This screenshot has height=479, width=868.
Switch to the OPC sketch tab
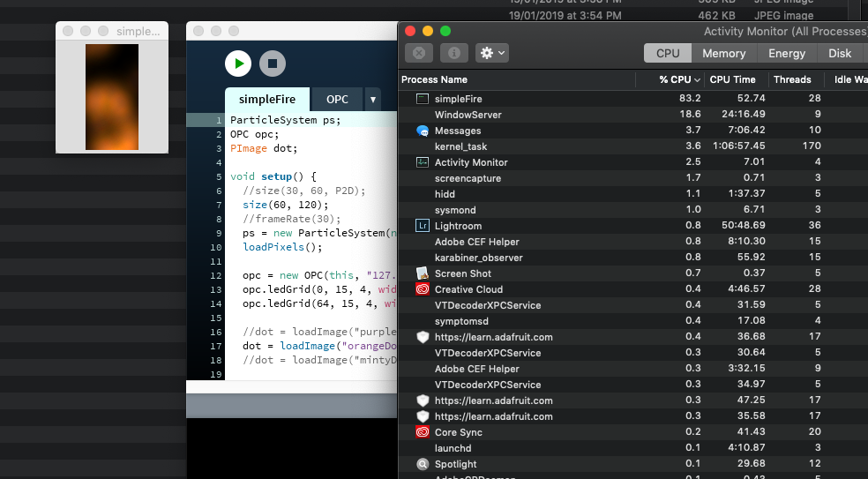[337, 100]
